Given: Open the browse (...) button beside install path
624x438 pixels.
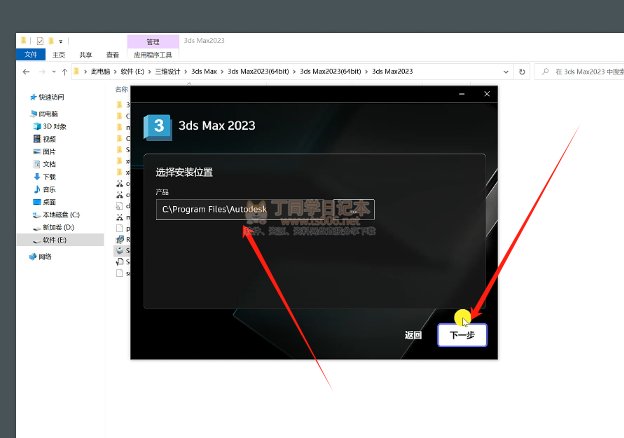Looking at the screenshot, I should (x=353, y=209).
